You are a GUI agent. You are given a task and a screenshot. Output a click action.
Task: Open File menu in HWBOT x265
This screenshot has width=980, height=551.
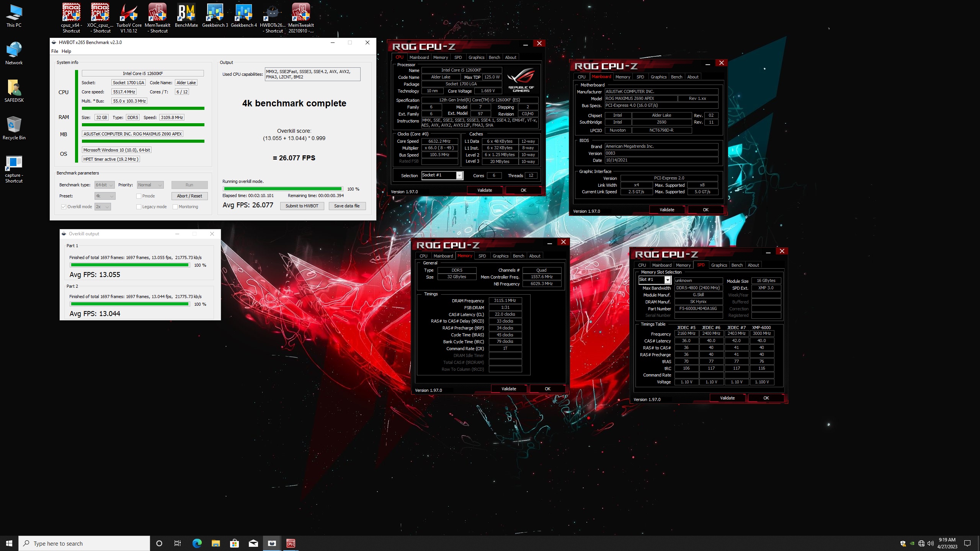click(x=55, y=51)
